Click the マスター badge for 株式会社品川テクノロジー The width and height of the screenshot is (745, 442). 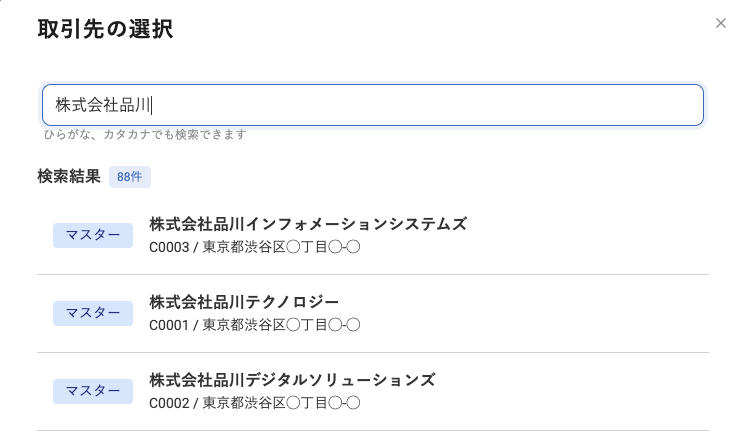93,313
